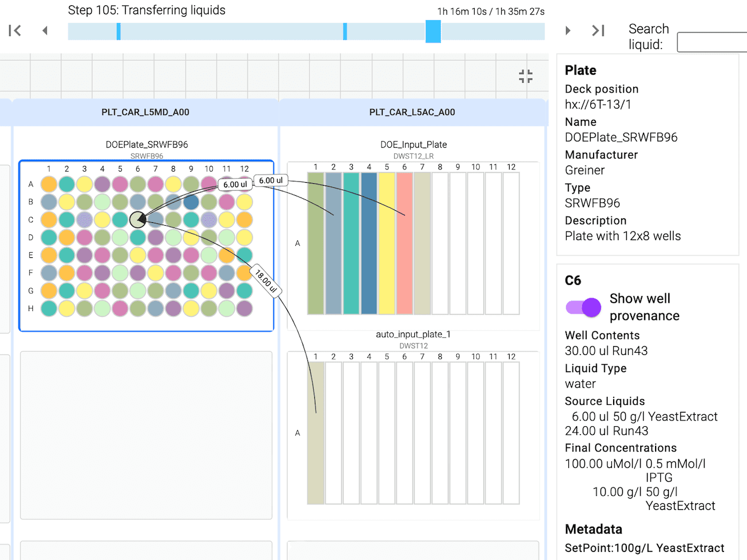
Task: Click the DOE_Input_Plate title
Action: point(413,145)
